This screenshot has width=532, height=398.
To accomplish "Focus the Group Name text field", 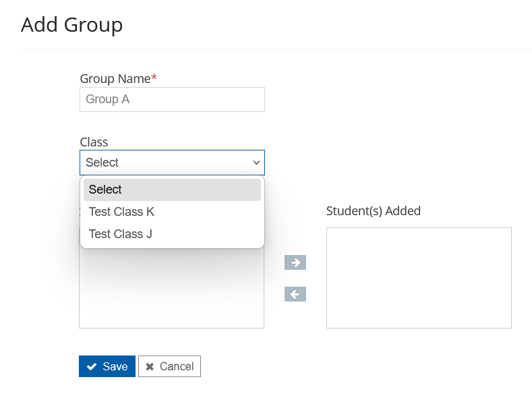I will point(172,99).
